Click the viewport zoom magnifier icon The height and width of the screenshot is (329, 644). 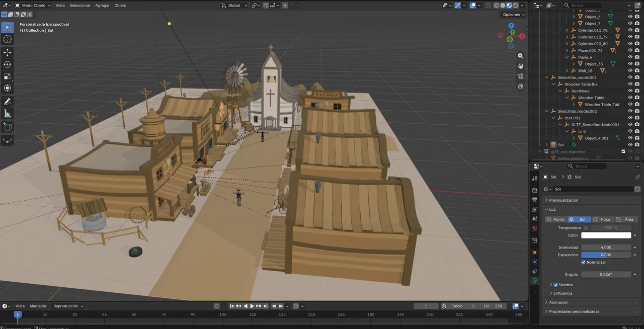521,56
